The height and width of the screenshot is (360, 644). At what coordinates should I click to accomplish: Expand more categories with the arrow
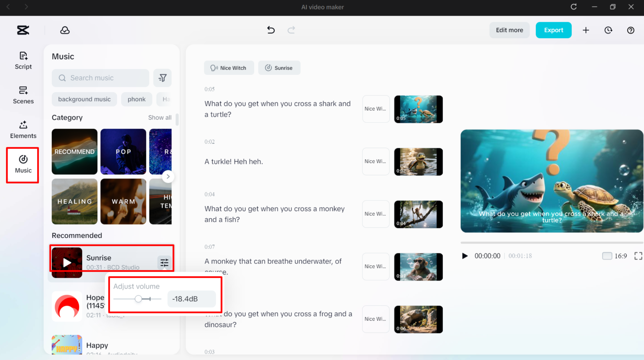point(168,177)
